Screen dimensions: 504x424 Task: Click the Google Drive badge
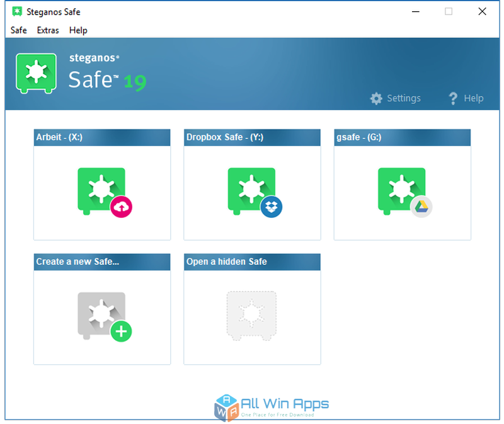coord(421,207)
